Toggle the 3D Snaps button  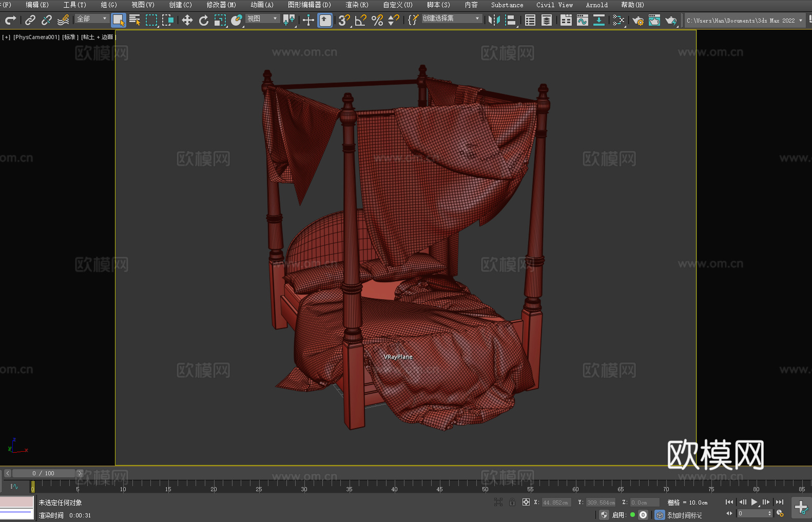pos(344,20)
